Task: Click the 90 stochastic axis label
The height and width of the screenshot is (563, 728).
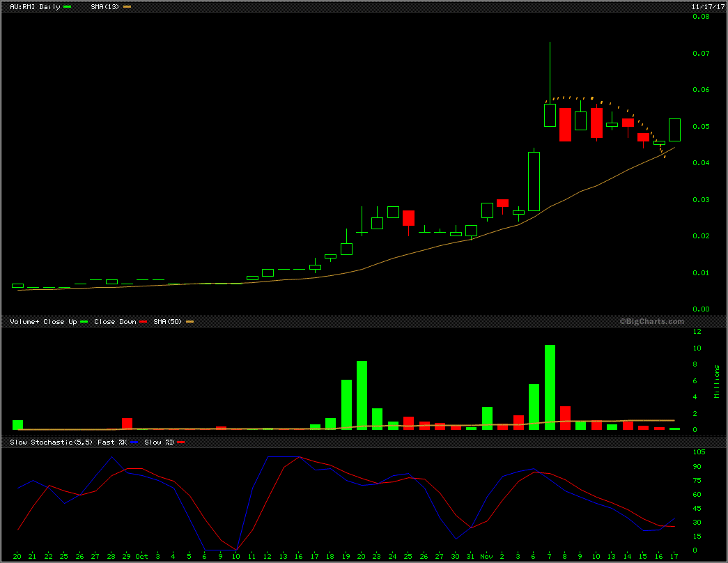Action: tap(697, 467)
